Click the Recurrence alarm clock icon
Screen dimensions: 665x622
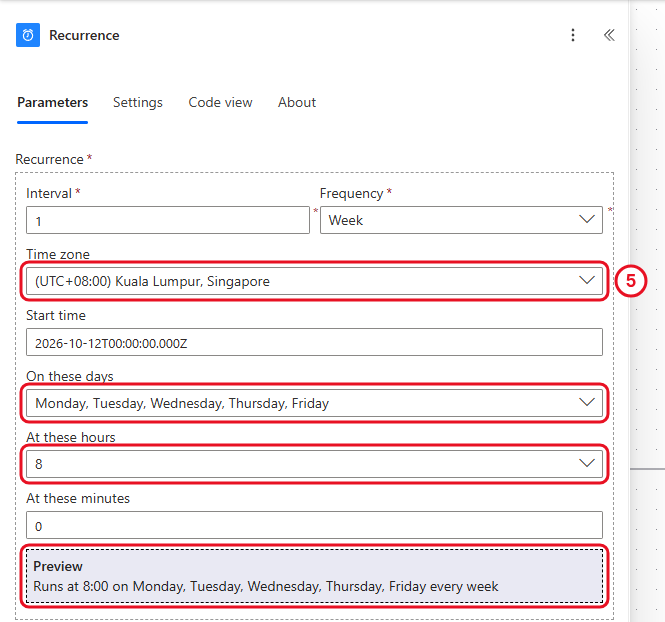coord(28,35)
